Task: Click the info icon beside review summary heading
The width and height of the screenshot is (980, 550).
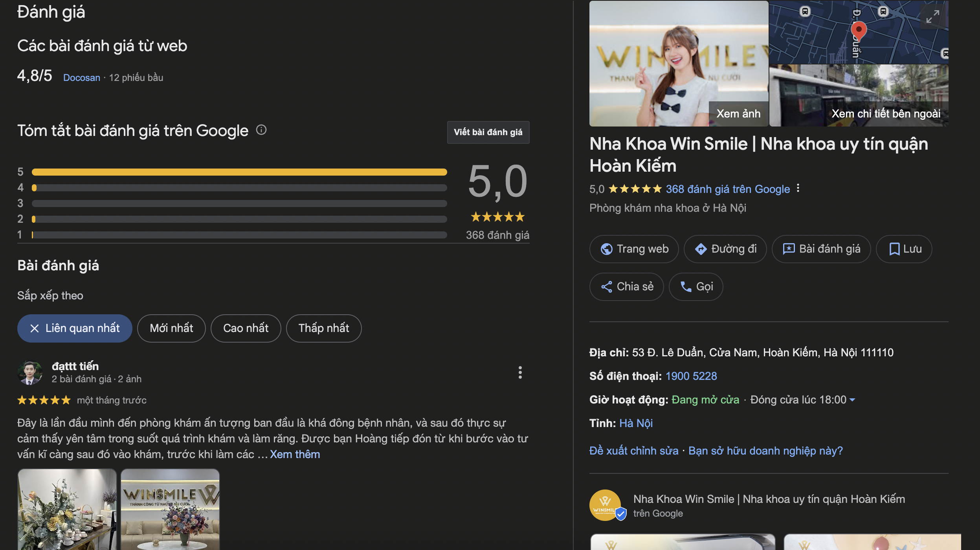Action: [261, 130]
